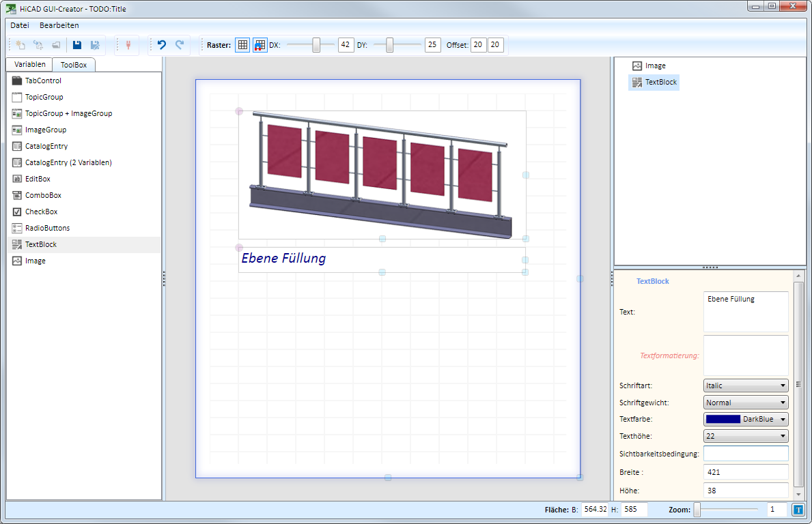Click the Undo arrow
This screenshot has height=524, width=812.
point(162,45)
